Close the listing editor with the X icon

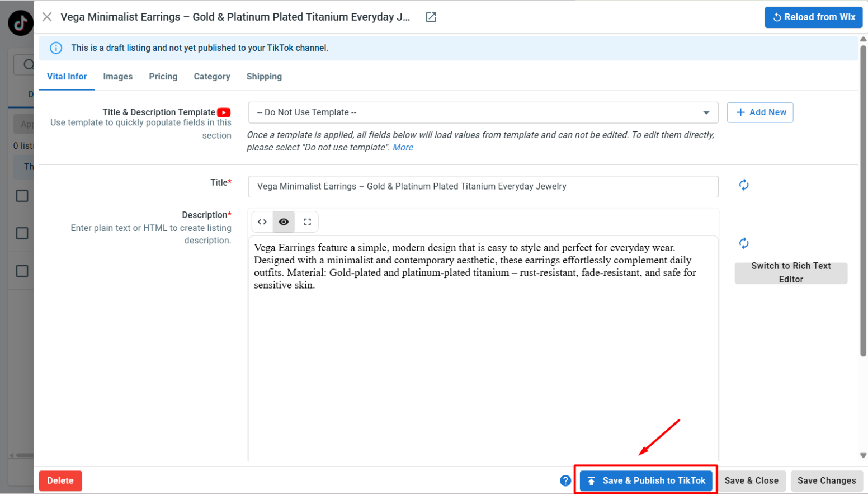pos(47,17)
